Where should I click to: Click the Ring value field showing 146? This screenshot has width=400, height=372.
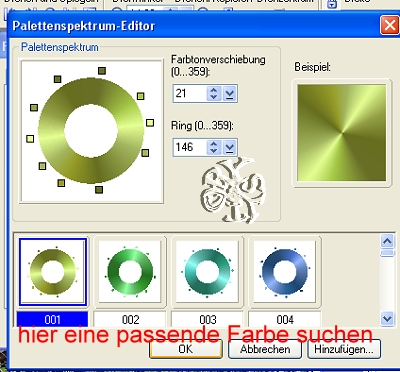[189, 147]
